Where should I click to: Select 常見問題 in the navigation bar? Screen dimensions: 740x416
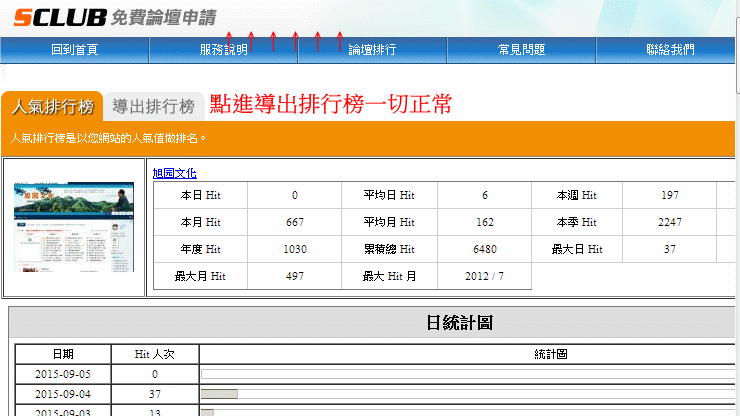(x=521, y=50)
